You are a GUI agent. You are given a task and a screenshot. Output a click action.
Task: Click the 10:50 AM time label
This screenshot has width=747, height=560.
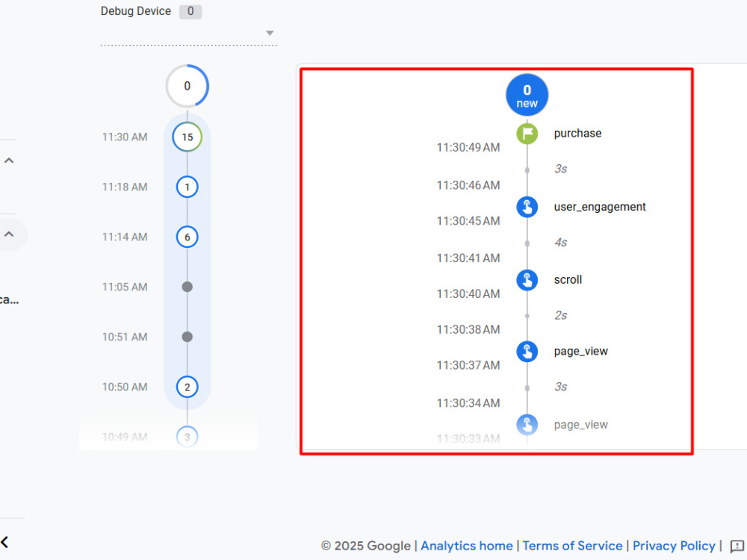tap(124, 387)
